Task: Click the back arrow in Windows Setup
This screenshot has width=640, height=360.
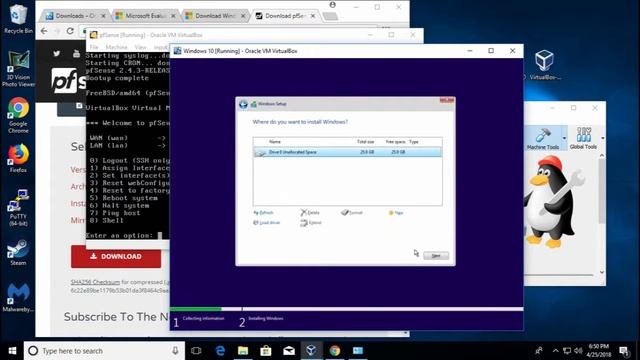Action: (x=243, y=104)
